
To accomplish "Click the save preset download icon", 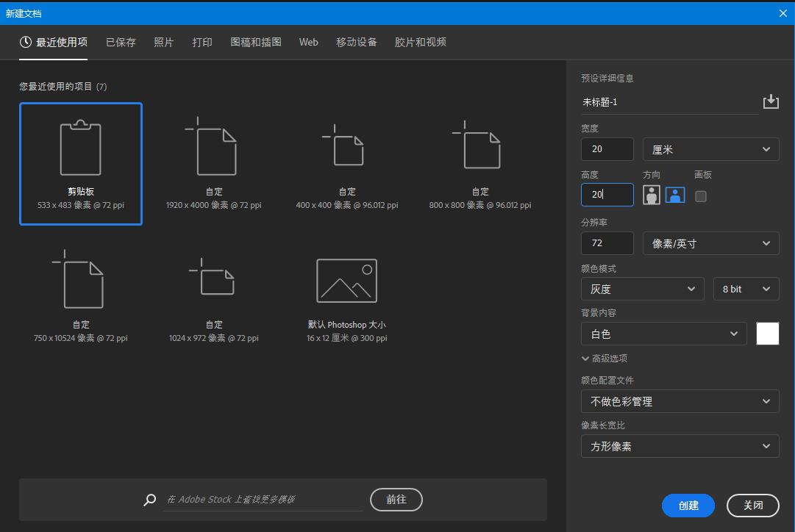I will pos(771,101).
